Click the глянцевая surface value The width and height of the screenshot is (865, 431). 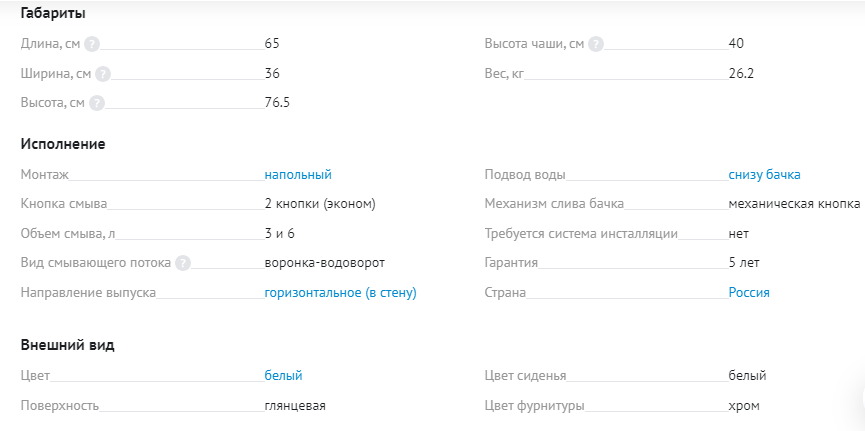pyautogui.click(x=295, y=406)
